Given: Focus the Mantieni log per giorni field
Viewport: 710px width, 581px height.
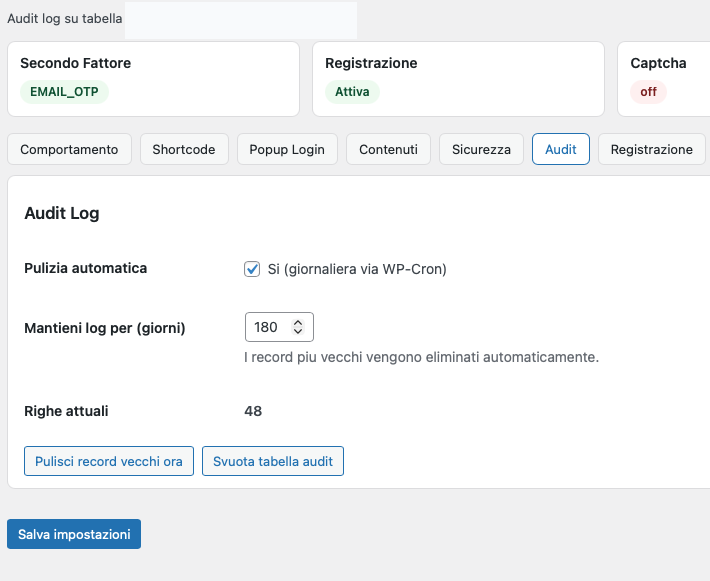Looking at the screenshot, I should pos(268,327).
